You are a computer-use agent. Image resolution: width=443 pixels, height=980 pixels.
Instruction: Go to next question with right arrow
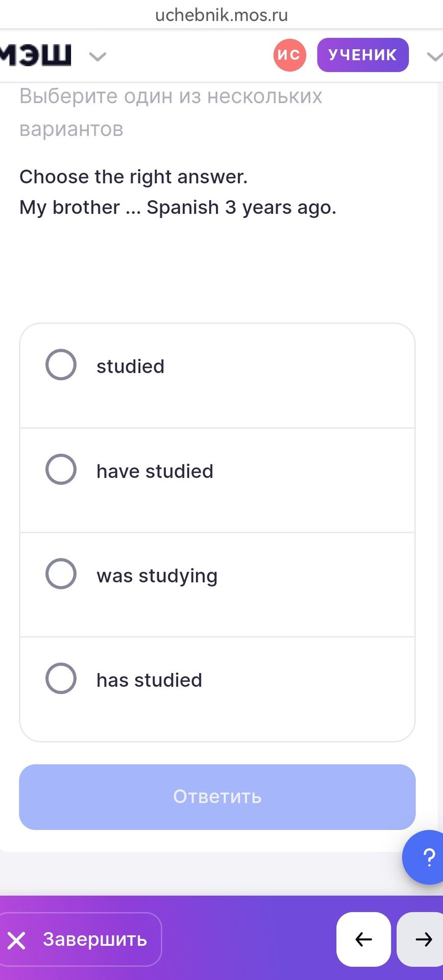[421, 939]
